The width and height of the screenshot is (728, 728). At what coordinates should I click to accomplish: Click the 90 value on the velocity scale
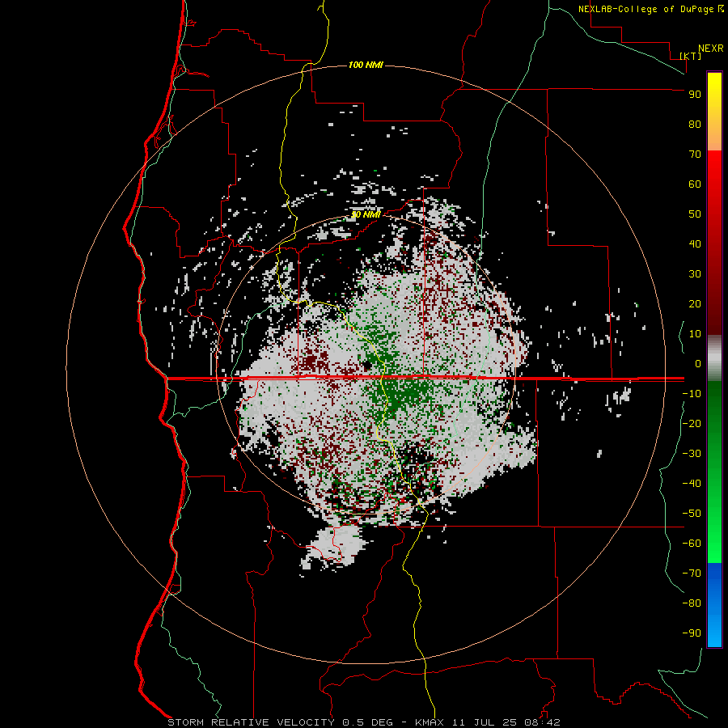(695, 95)
